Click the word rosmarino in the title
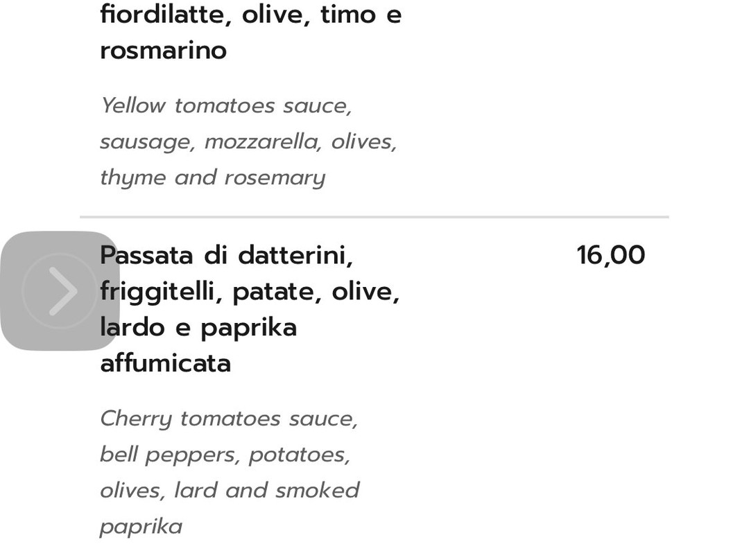 pos(163,51)
